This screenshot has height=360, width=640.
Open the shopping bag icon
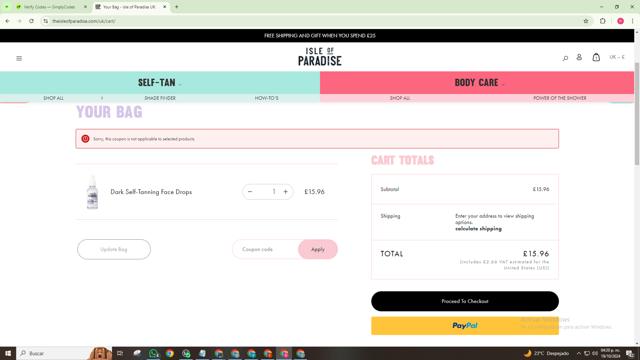click(x=596, y=58)
